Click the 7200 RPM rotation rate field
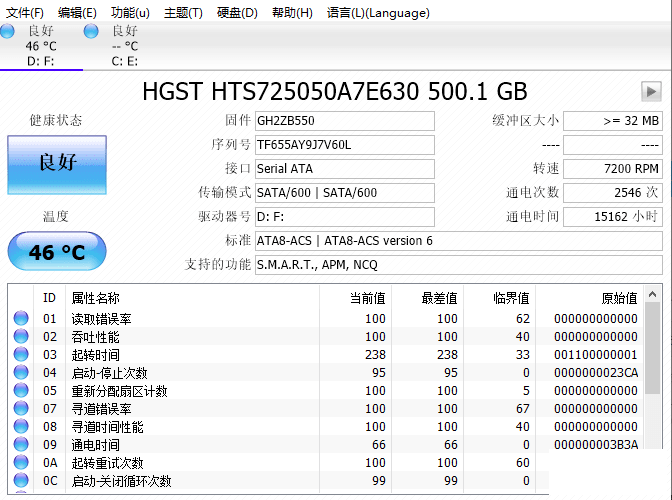Viewport: 672px width, 500px height. pyautogui.click(x=613, y=169)
